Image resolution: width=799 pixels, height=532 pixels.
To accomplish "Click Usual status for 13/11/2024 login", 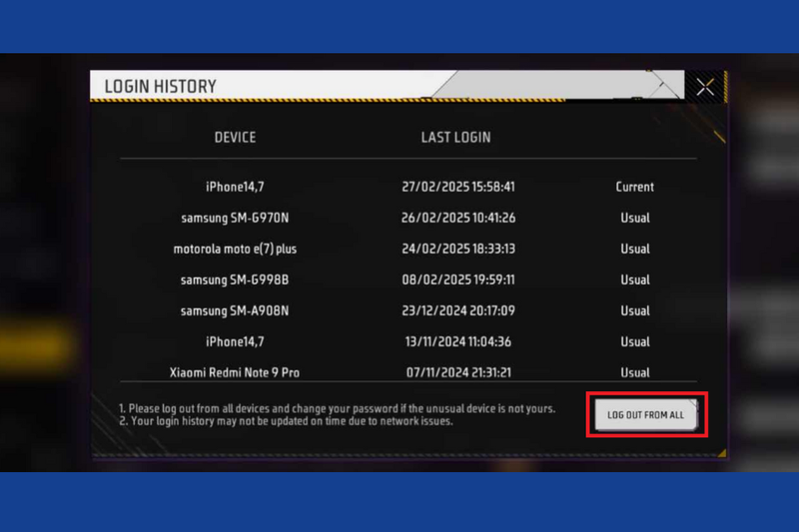I will (635, 341).
